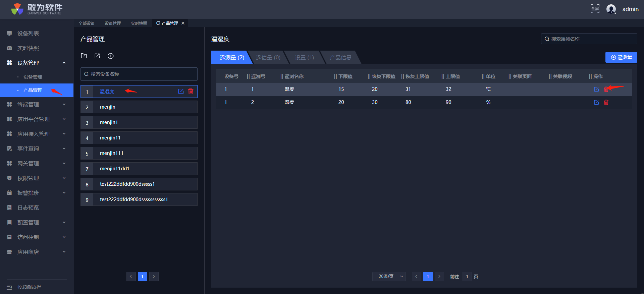Screen dimensions: 644x294
Task: Select the 遥信量 (0) tab
Action: [x=268, y=57]
